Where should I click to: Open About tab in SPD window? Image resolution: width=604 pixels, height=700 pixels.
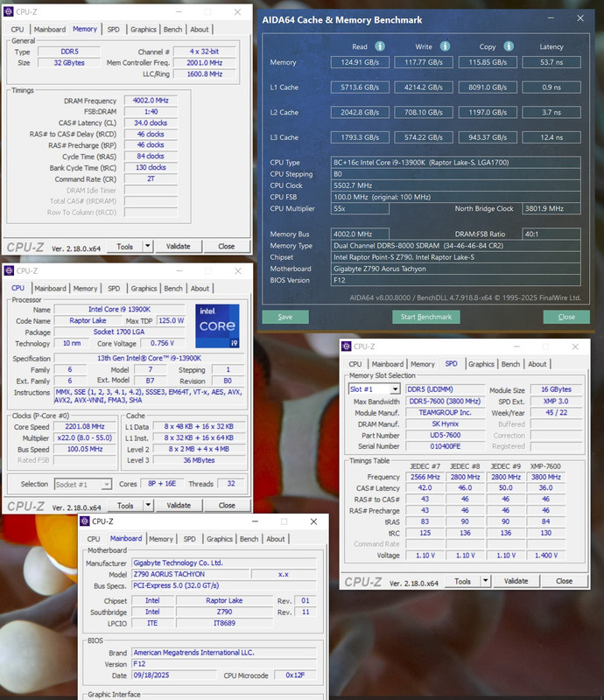click(537, 364)
